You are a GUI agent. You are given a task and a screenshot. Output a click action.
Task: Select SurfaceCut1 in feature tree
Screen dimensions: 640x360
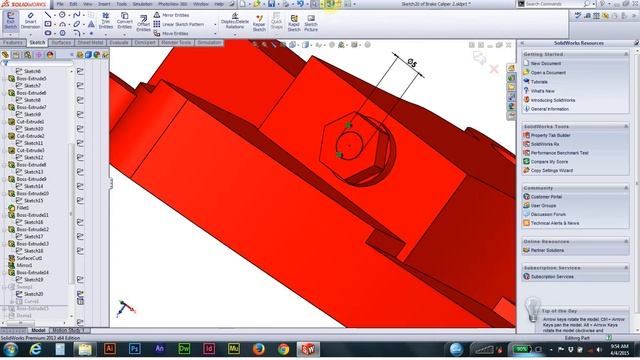pyautogui.click(x=29, y=258)
